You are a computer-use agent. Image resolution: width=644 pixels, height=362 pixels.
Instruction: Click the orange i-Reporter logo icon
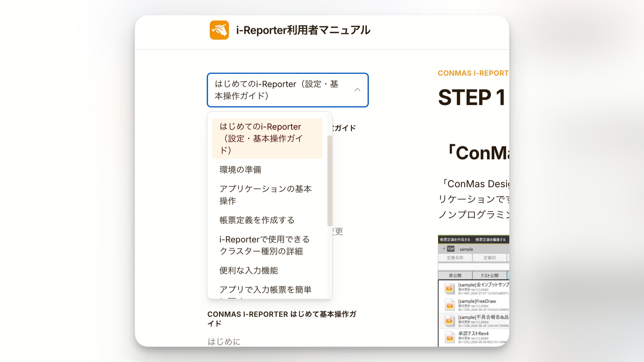219,30
